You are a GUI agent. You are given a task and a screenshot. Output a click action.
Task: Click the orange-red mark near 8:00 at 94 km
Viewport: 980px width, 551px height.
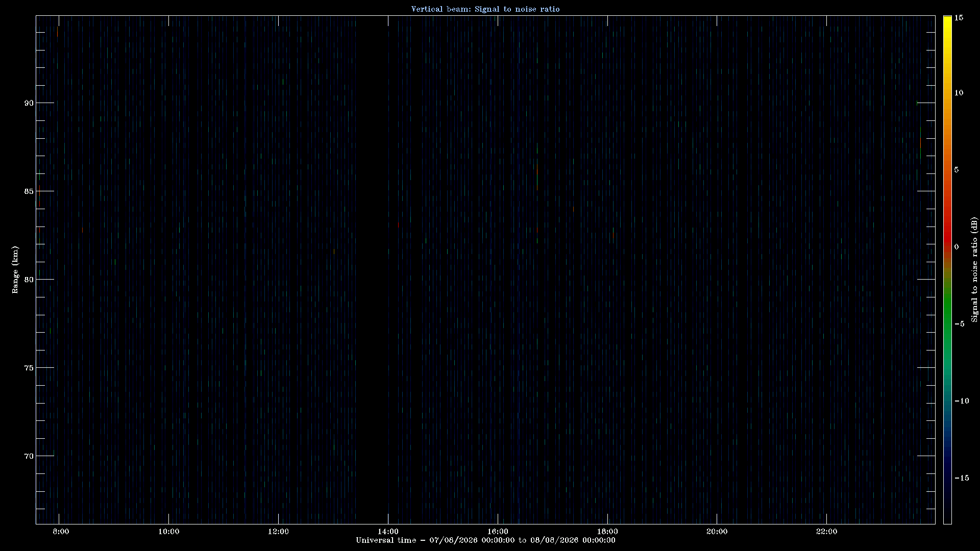(58, 32)
